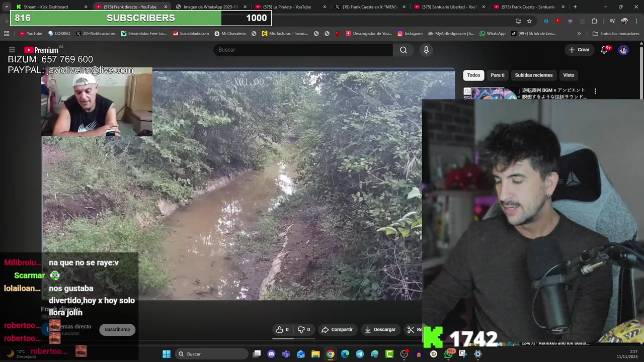Image resolution: width=644 pixels, height=362 pixels.
Task: Open the Windows Start menu
Action: (x=167, y=354)
